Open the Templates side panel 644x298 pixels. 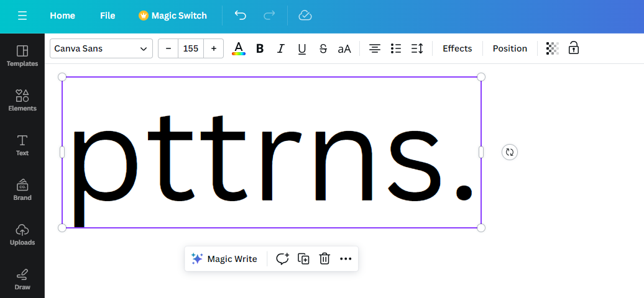coord(22,56)
